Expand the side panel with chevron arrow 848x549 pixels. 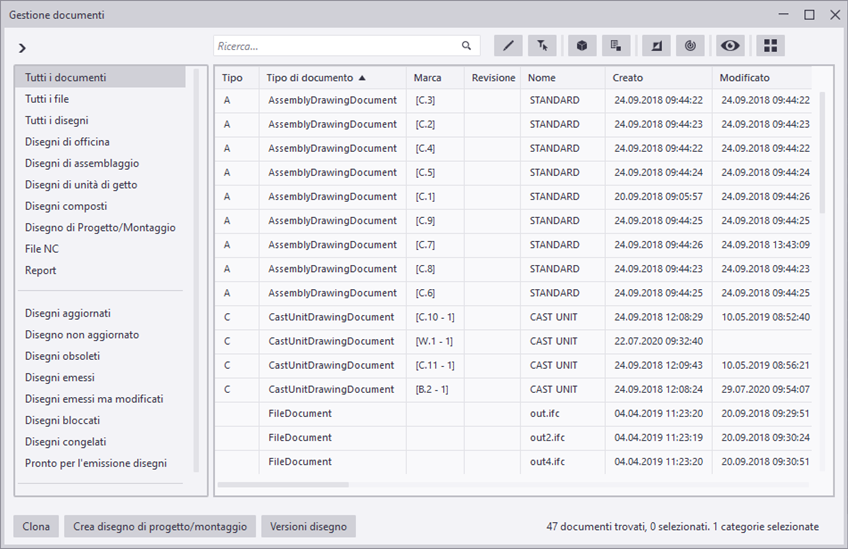[22, 48]
